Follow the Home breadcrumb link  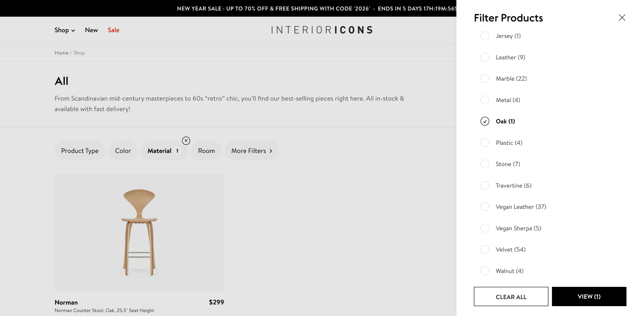[x=61, y=53]
